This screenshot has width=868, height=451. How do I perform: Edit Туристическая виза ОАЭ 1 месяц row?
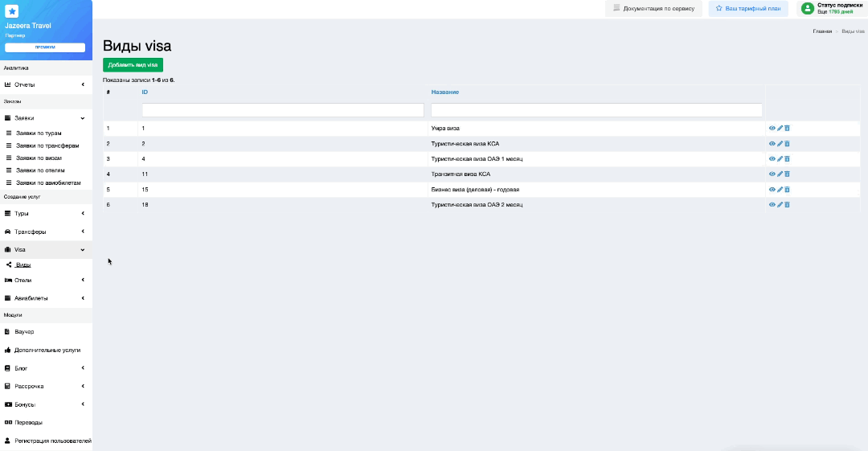tap(780, 159)
